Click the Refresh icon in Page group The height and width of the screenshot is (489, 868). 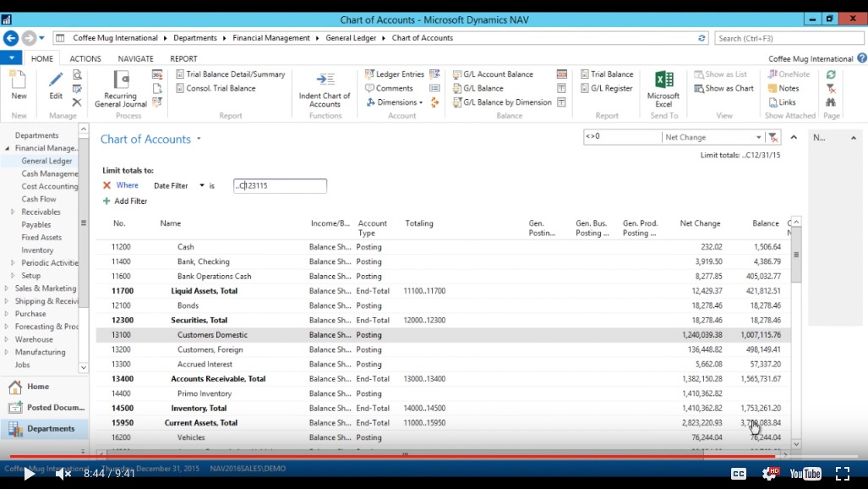(x=831, y=74)
